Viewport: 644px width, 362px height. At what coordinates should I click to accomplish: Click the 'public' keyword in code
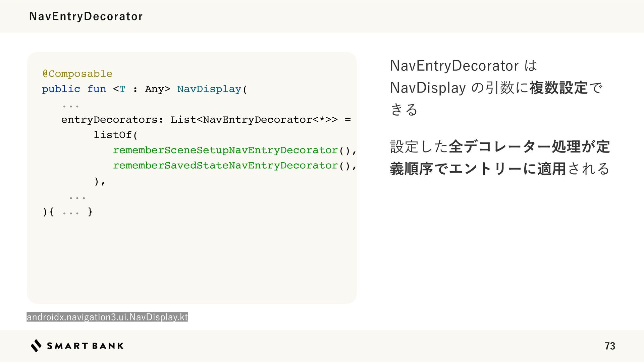61,89
